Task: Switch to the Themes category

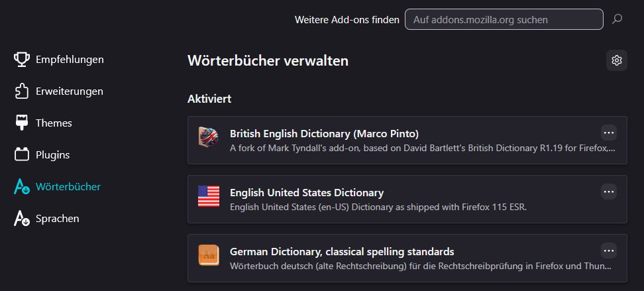Action: (54, 123)
